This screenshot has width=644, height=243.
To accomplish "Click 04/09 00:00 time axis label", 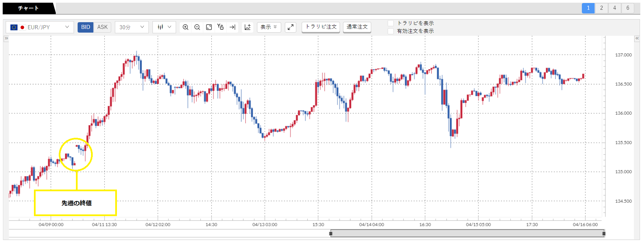I will pyautogui.click(x=51, y=225).
